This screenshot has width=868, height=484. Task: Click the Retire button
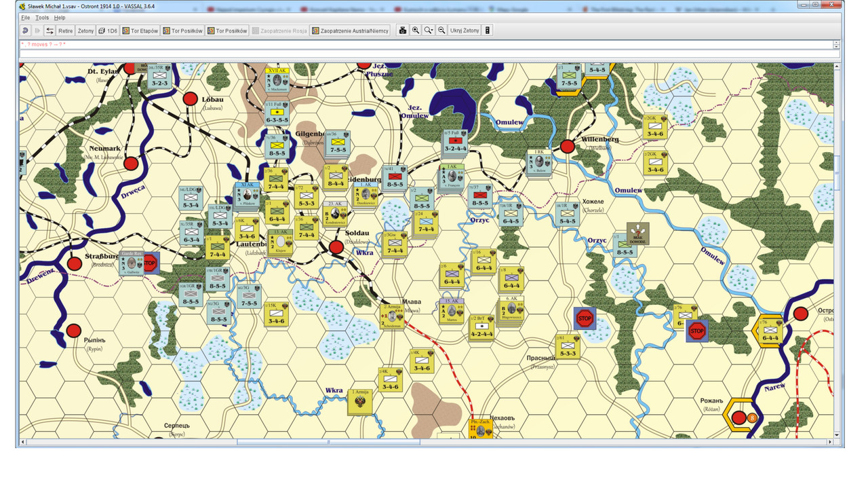pos(65,31)
